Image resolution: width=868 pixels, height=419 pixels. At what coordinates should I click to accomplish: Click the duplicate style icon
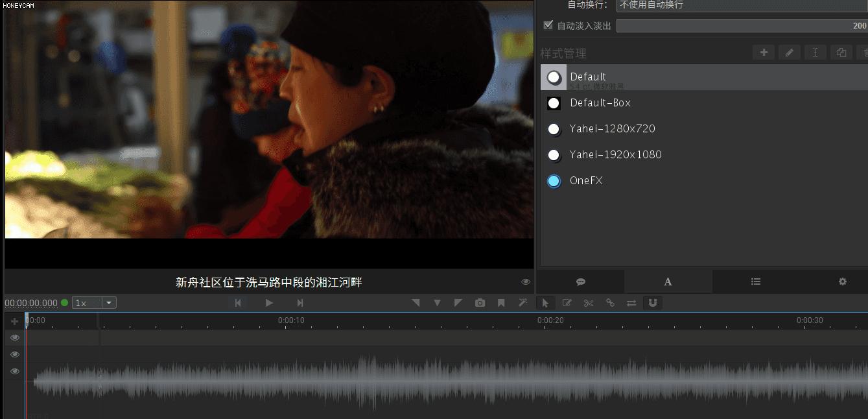coord(841,53)
